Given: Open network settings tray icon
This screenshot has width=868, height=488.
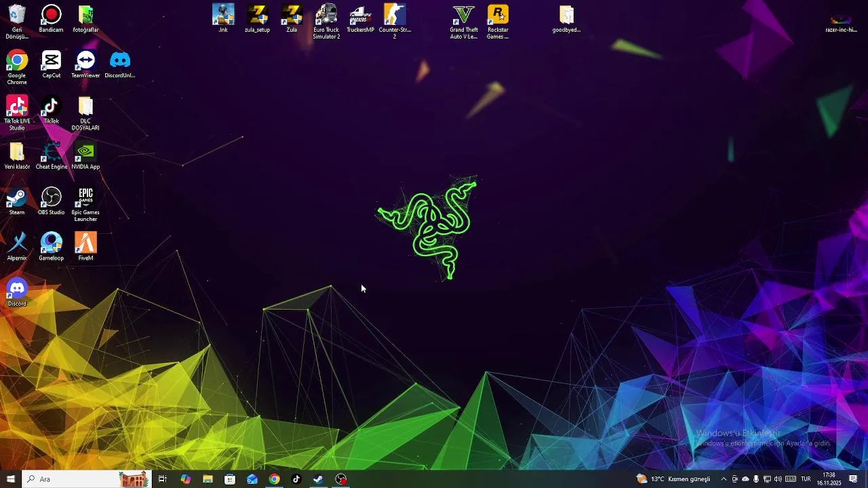Looking at the screenshot, I should pyautogui.click(x=767, y=479).
